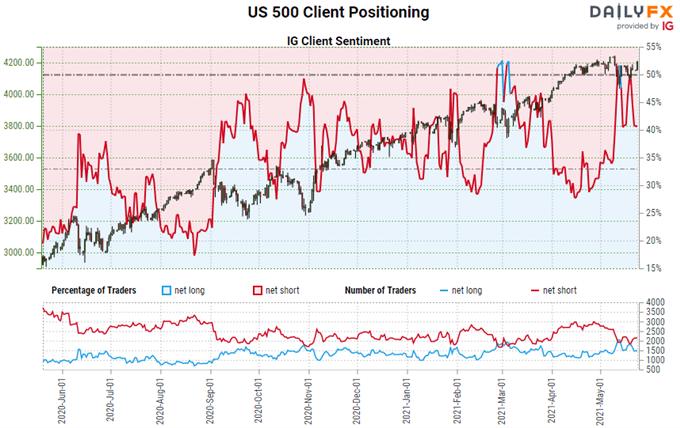Click the 4000 traders count axis label
Image resolution: width=680 pixels, height=428 pixels.
tap(655, 302)
